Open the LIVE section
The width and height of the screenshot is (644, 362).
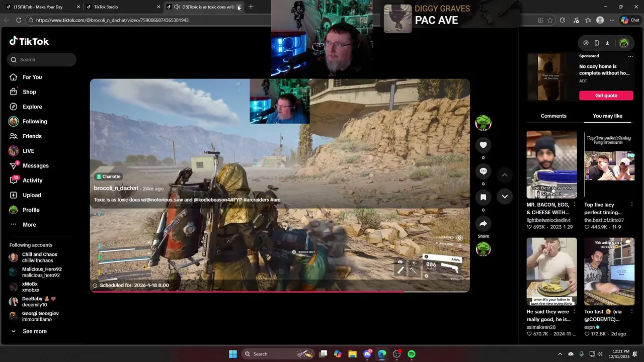[28, 151]
